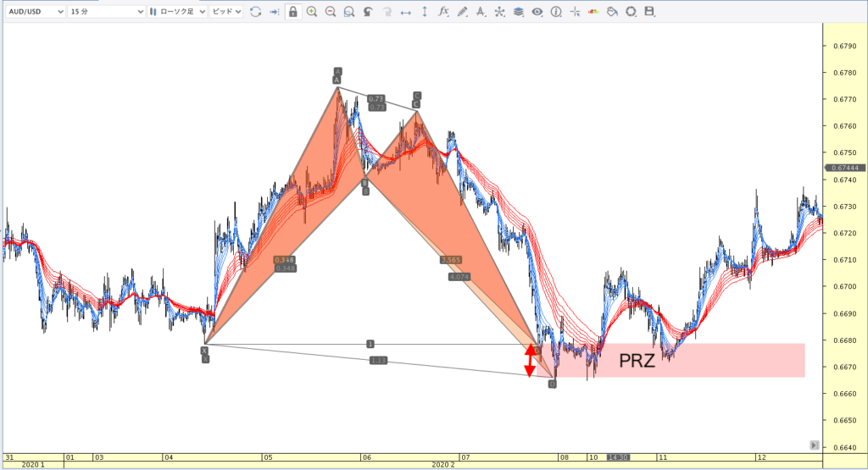Click the scroll-to-latest arrow button

(x=814, y=445)
